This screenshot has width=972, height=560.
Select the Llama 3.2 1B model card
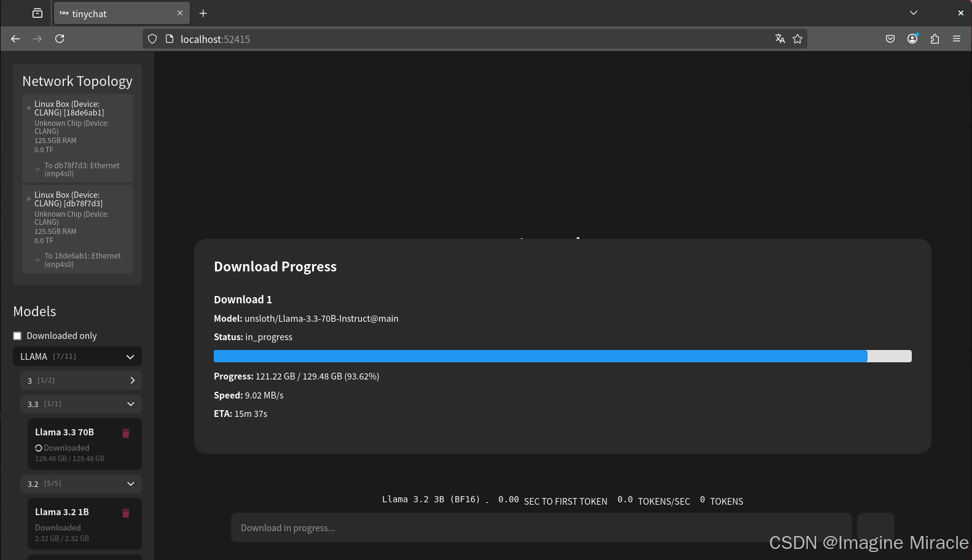[85, 524]
